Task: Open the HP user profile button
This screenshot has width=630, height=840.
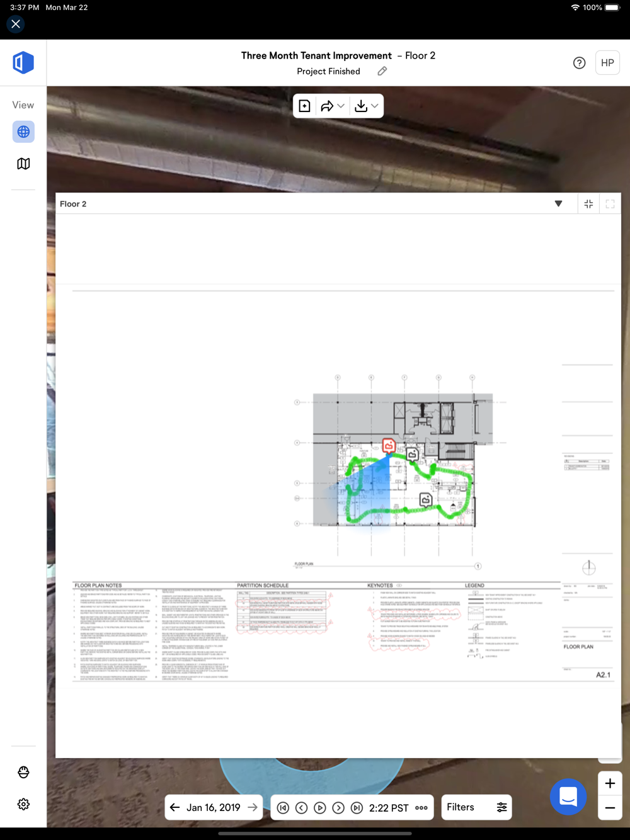Action: pyautogui.click(x=607, y=63)
